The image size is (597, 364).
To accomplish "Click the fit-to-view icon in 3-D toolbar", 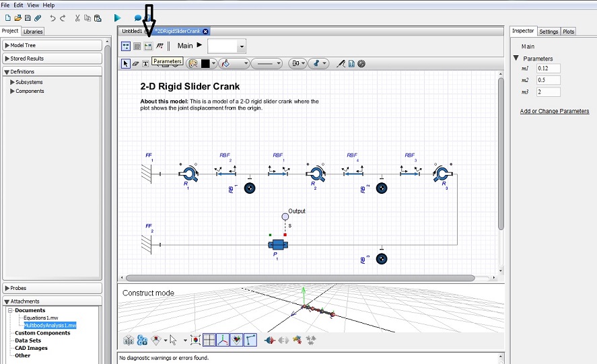I will click(x=196, y=340).
